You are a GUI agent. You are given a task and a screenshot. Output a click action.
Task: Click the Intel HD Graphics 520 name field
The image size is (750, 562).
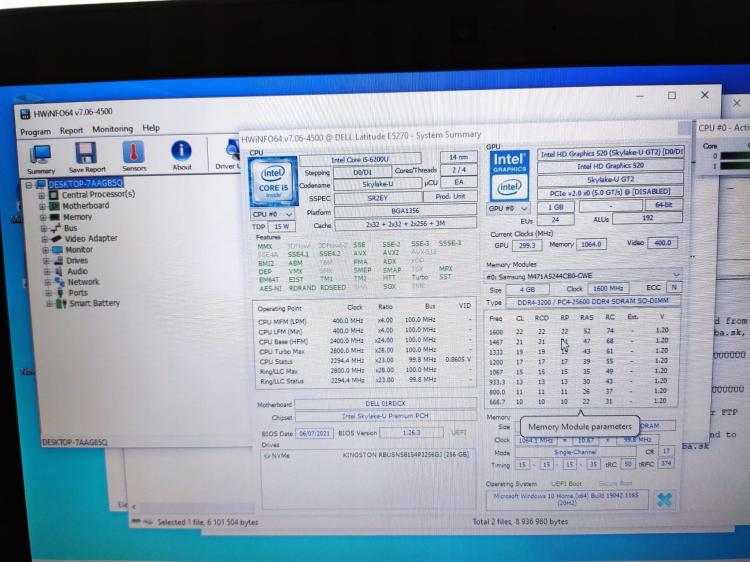(x=610, y=166)
